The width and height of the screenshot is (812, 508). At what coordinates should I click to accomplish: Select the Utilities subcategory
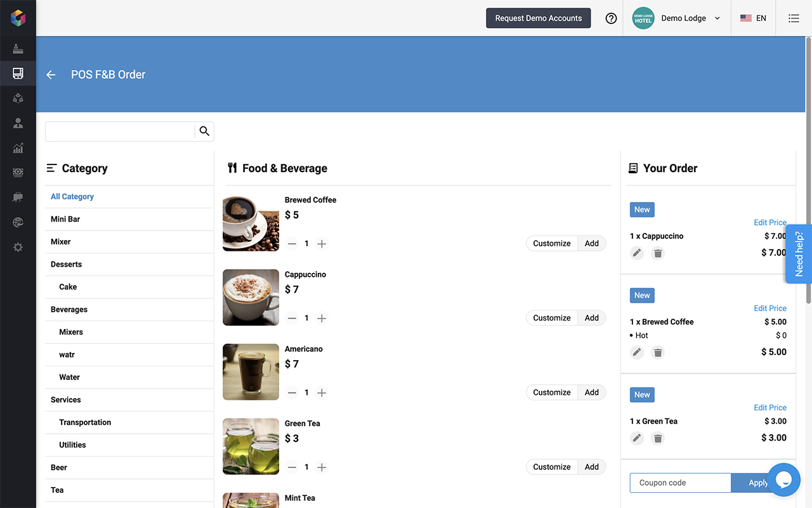pos(129,445)
